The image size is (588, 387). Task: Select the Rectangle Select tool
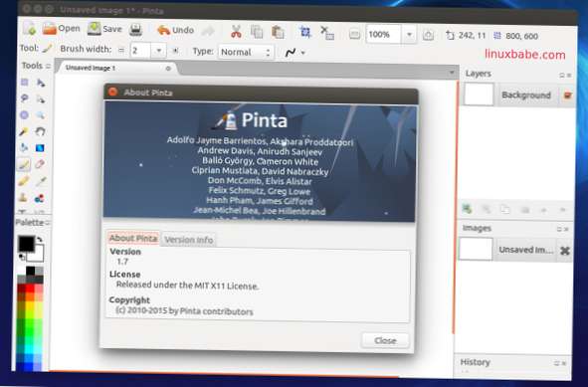24,83
